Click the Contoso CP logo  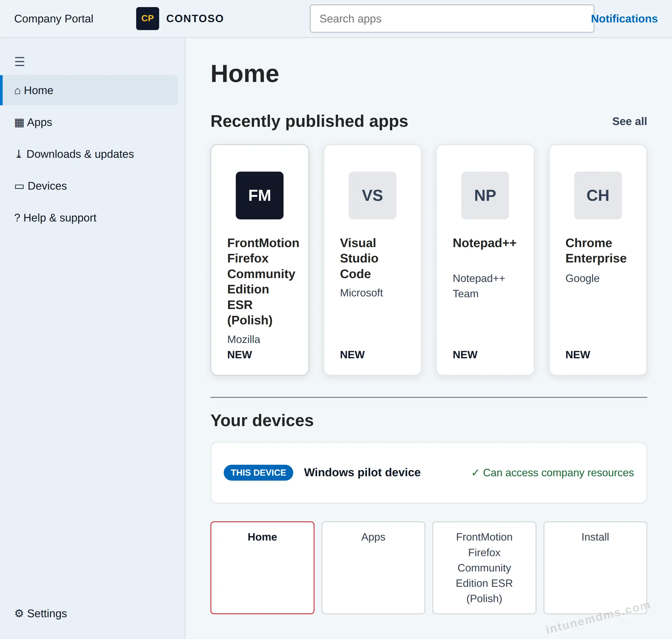(147, 18)
